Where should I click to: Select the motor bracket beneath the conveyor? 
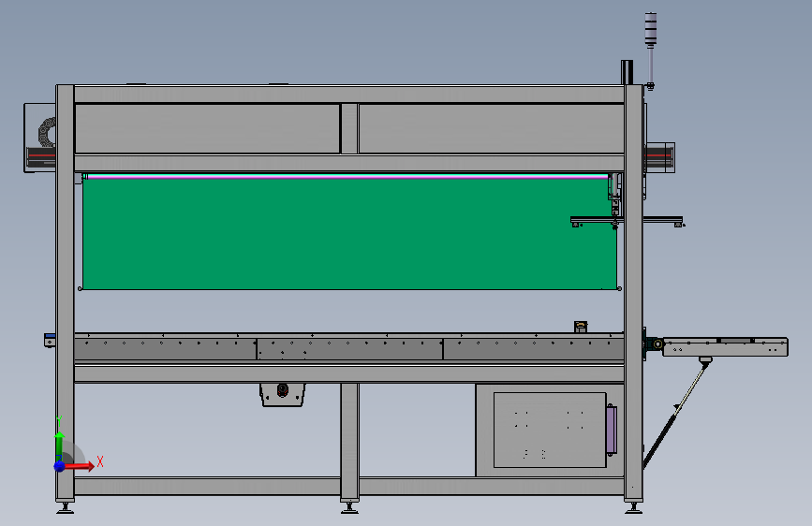pyautogui.click(x=282, y=395)
